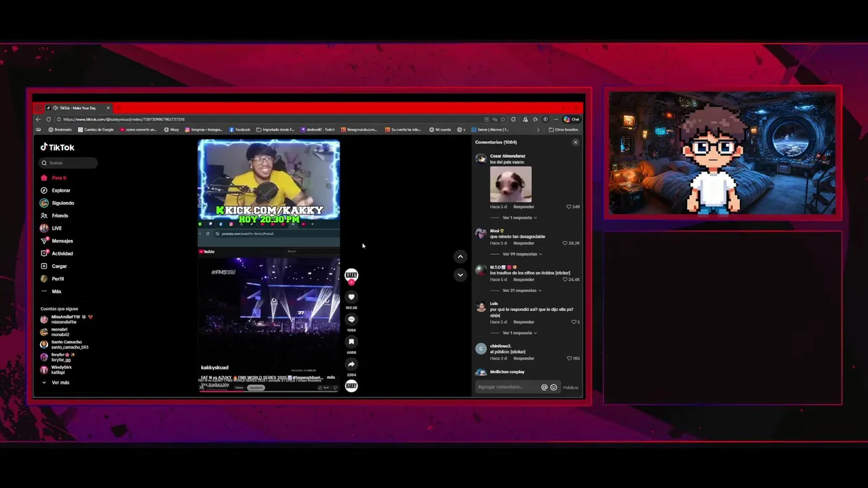Click Ver traducción under caption
This screenshot has height=488, width=868.
tap(215, 384)
